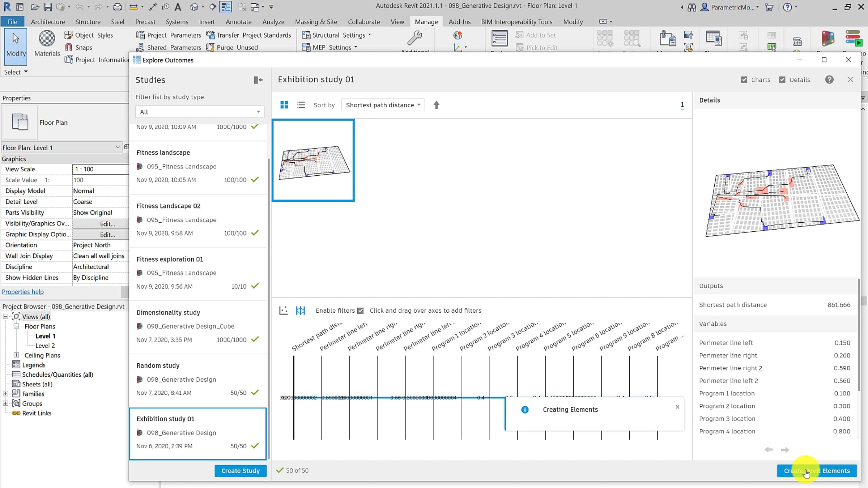
Task: Uncheck the Details checkbox
Action: click(x=782, y=80)
